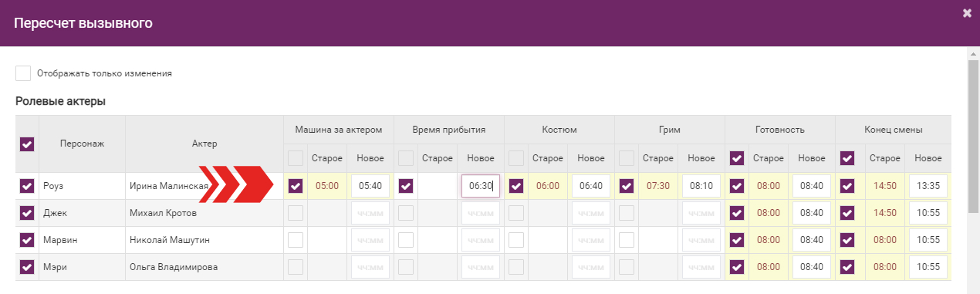Check the Машина за актером header checkbox
The image size is (980, 294).
tap(296, 158)
